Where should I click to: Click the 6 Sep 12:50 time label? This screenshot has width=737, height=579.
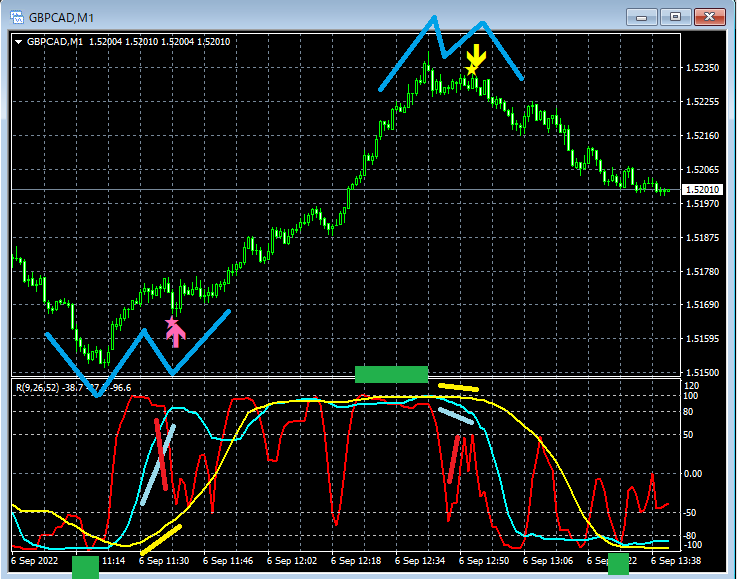pyautogui.click(x=484, y=561)
